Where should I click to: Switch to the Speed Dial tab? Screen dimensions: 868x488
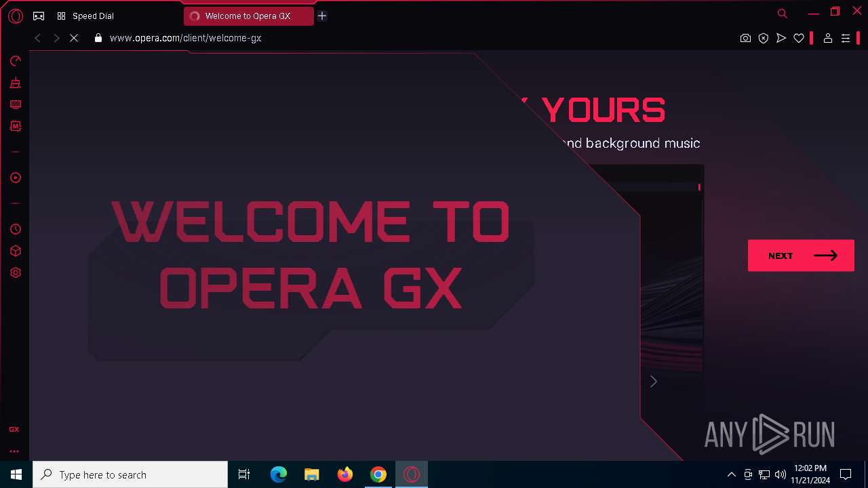coord(93,16)
